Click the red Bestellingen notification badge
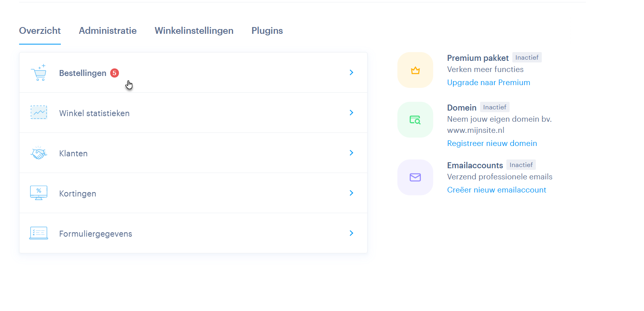The width and height of the screenshot is (644, 311). pos(115,73)
